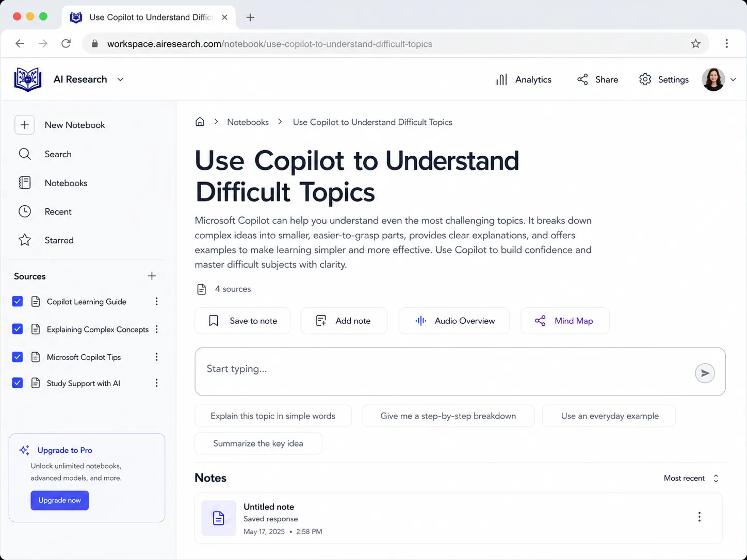This screenshot has width=747, height=560.
Task: Click the lock icon in the address bar
Action: (x=95, y=44)
